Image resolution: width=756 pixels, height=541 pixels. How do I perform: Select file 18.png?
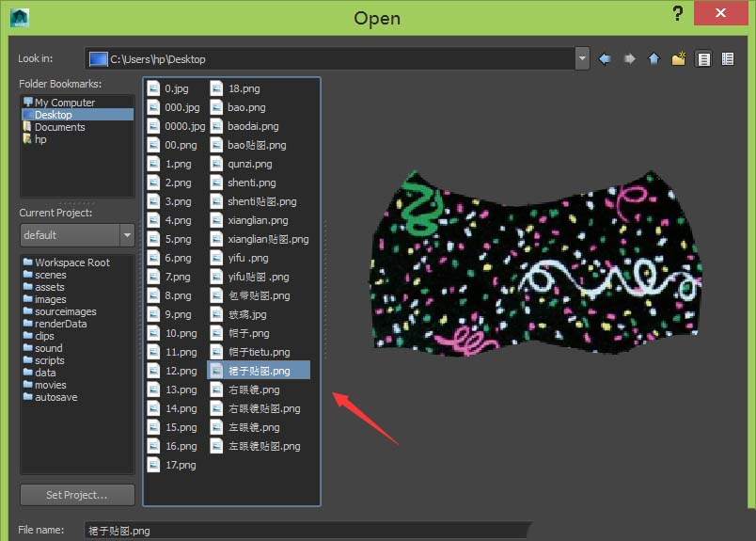pos(235,88)
